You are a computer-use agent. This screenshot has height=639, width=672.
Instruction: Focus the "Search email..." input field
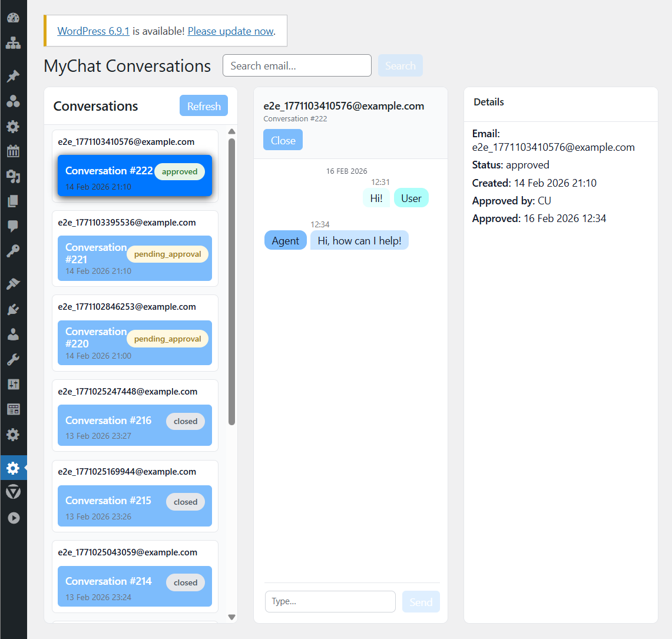[297, 65]
